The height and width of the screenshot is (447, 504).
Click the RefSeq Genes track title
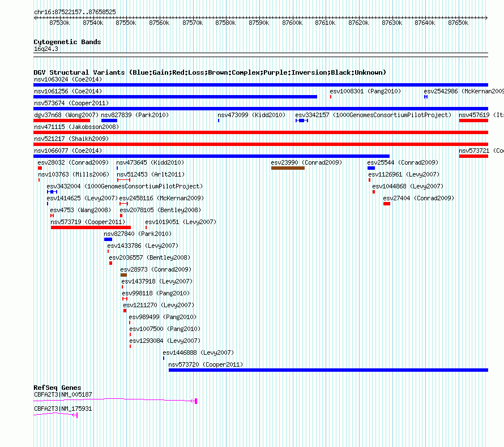point(57,388)
